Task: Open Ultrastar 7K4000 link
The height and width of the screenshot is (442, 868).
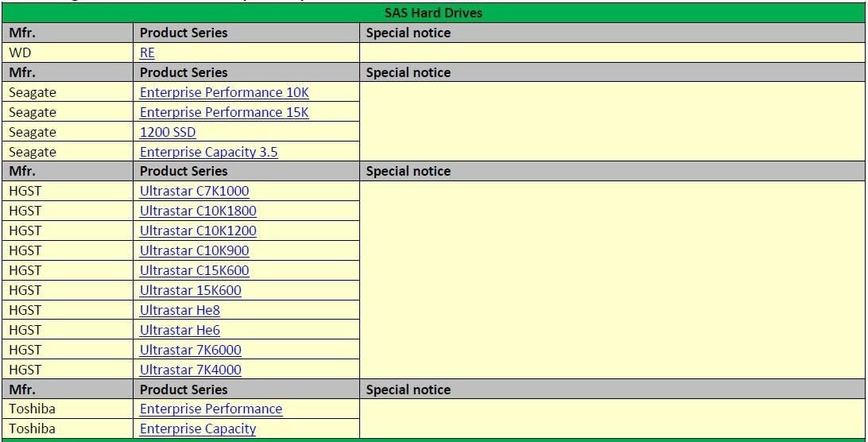Action: click(191, 370)
